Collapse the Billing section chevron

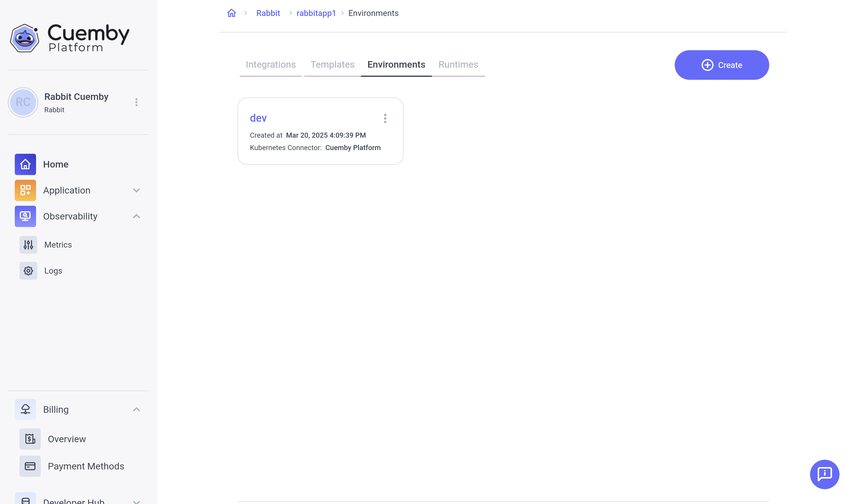pyautogui.click(x=136, y=409)
